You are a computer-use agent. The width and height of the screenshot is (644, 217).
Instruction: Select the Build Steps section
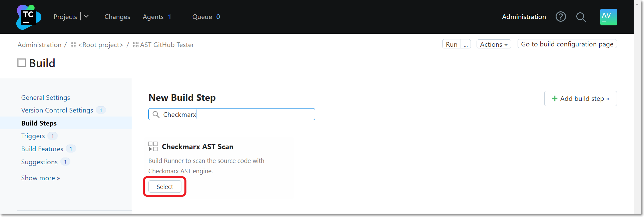(39, 123)
